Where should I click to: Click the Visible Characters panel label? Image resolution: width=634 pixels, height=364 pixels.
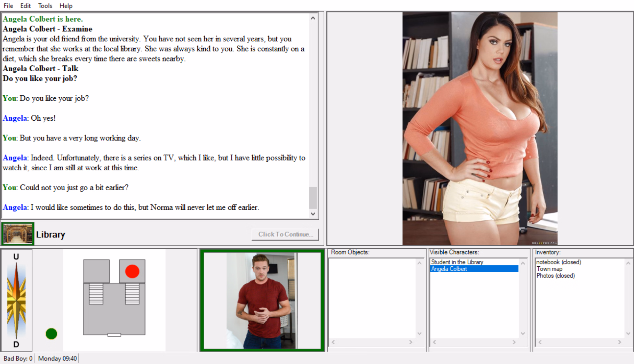[x=454, y=252]
